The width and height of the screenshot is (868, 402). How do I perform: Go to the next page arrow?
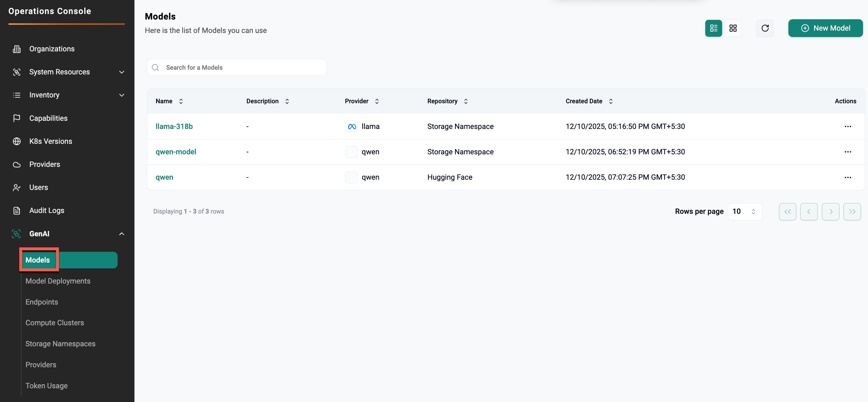point(830,212)
